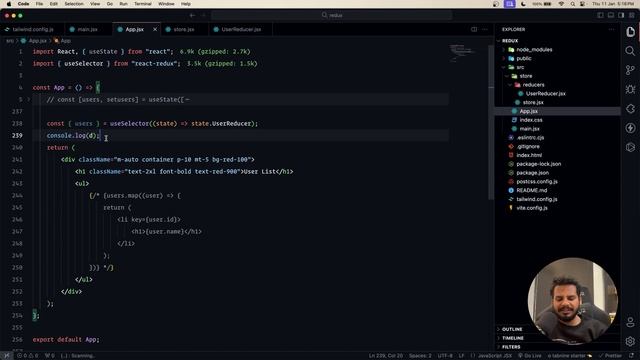
Task: Open the View menu
Action: tap(95, 4)
